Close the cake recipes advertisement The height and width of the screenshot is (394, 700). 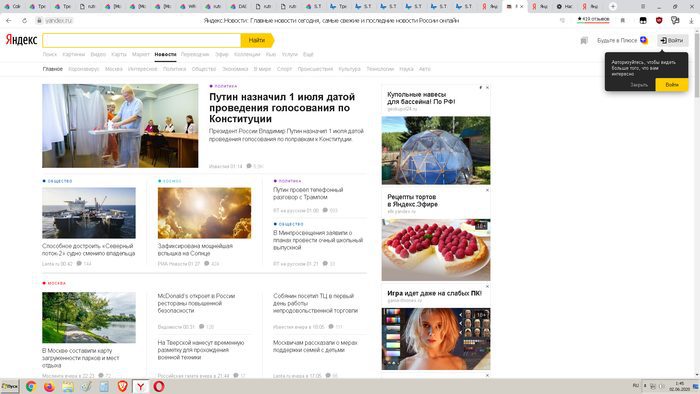(x=487, y=190)
